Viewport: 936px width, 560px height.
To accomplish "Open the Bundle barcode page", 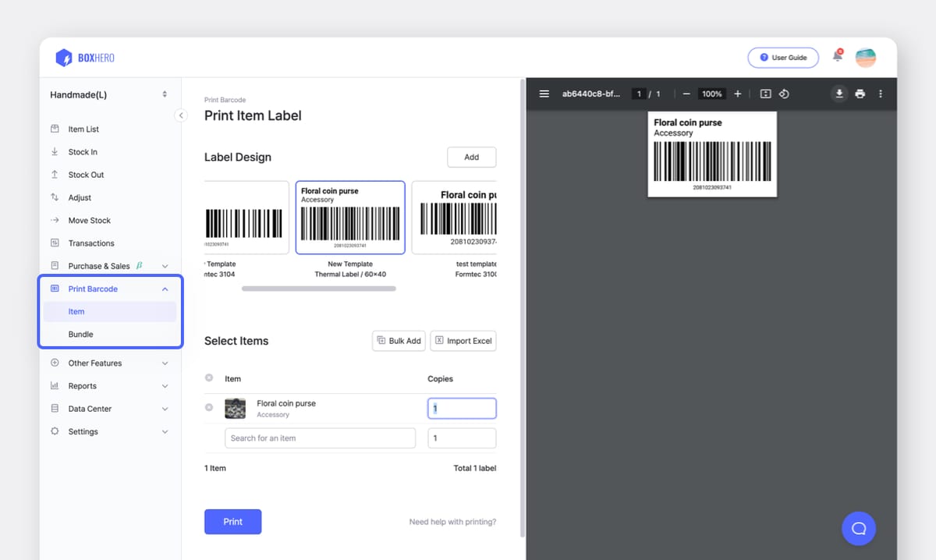I will coord(80,334).
